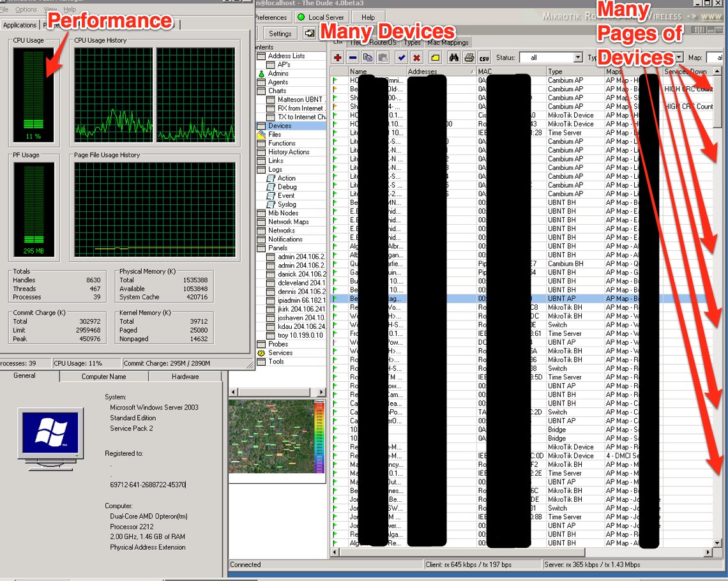The image size is (728, 581).
Task: Sort devices by the MAC column header
Action: click(x=511, y=72)
